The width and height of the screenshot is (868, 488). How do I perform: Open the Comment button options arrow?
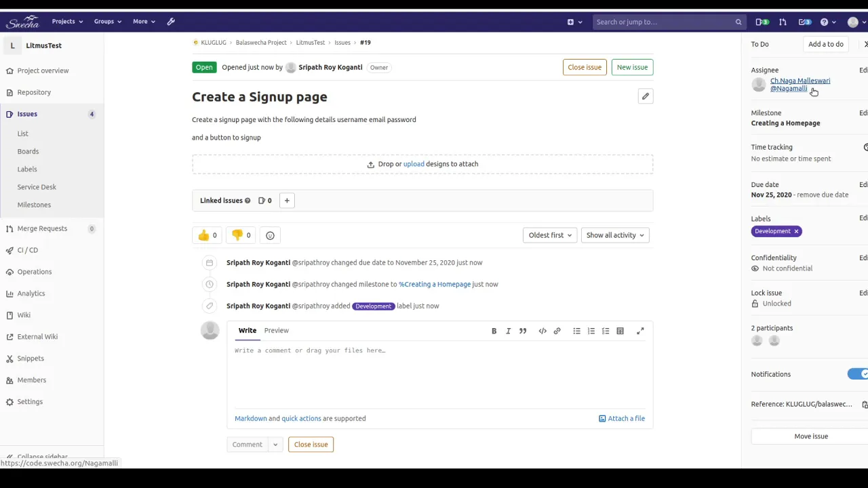coord(275,445)
